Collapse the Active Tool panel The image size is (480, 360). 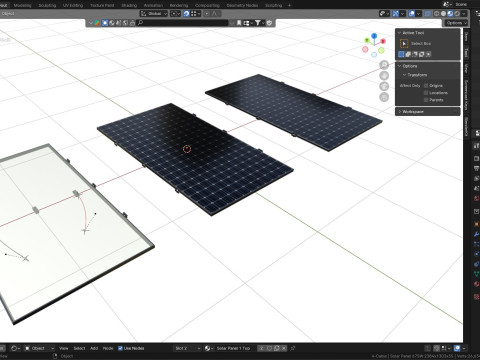tap(399, 33)
